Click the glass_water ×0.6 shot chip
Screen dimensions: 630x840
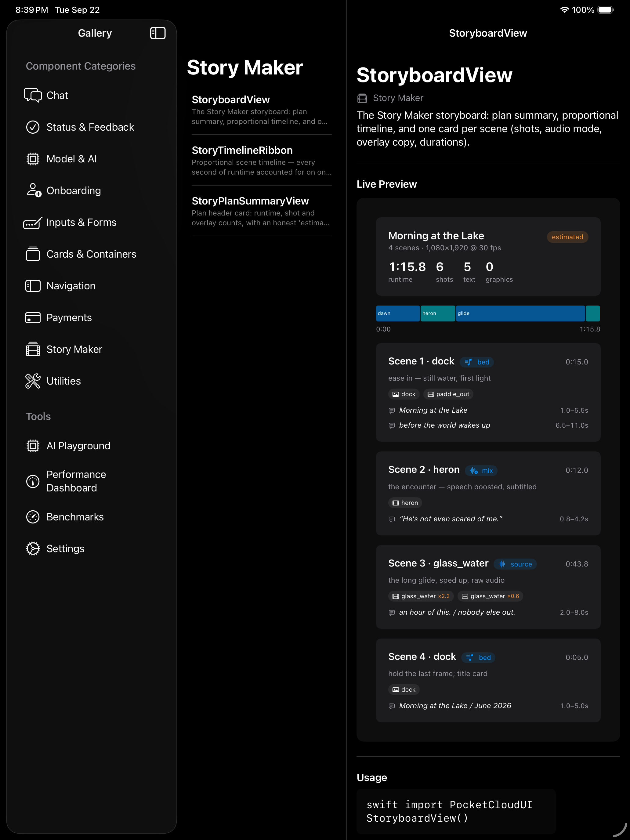(x=490, y=596)
